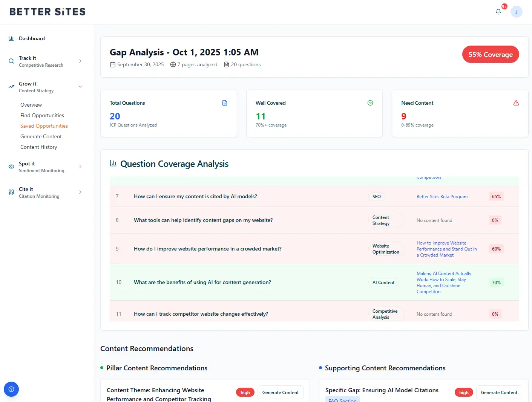Open Find Opportunities in sidebar
Screen dimensions: 532x402
coord(42,115)
